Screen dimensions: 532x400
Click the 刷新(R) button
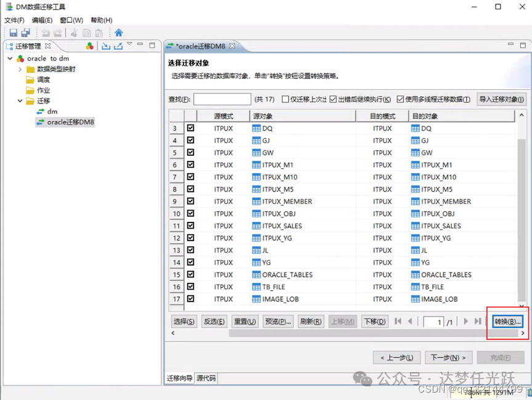point(311,321)
